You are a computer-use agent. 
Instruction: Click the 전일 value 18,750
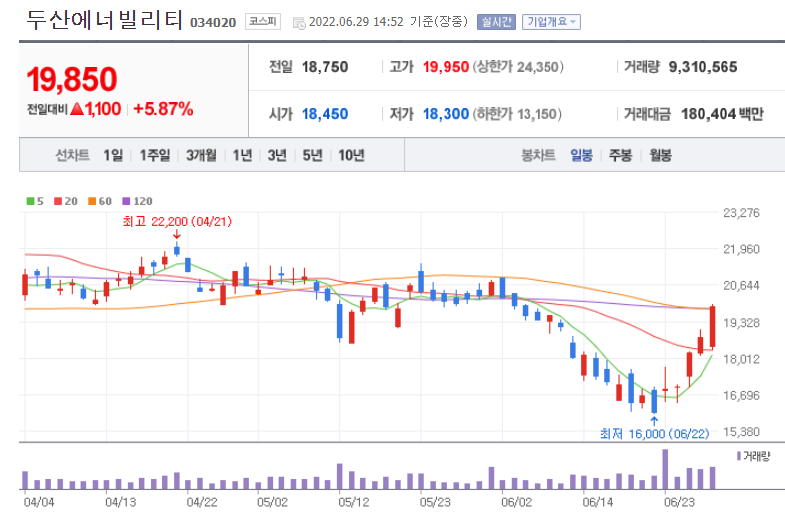(x=325, y=67)
